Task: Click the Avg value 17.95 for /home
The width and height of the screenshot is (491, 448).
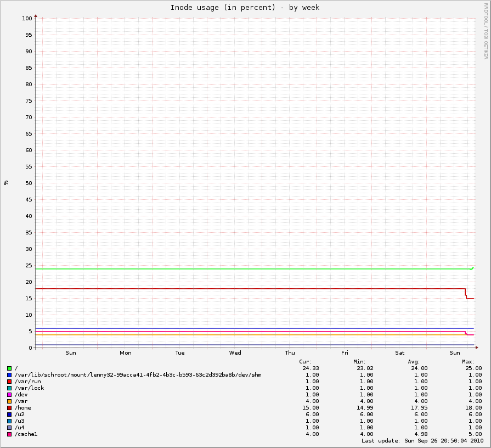Action: point(419,408)
